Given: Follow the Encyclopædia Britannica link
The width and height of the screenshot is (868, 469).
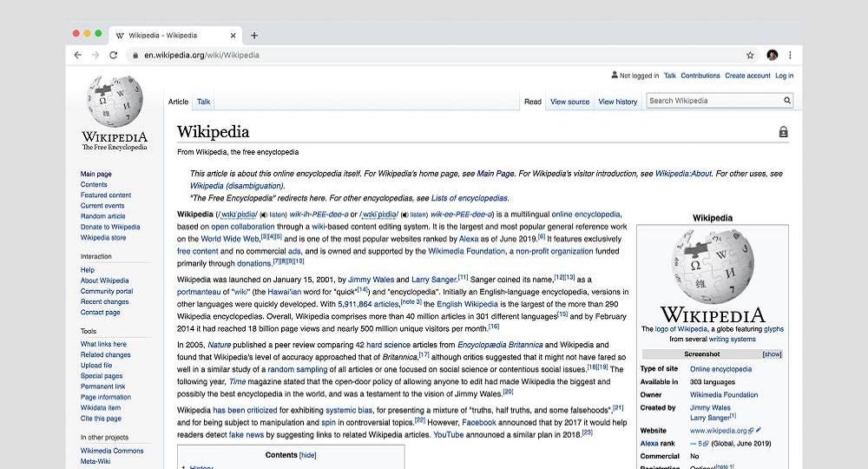Looking at the screenshot, I should [x=500, y=345].
